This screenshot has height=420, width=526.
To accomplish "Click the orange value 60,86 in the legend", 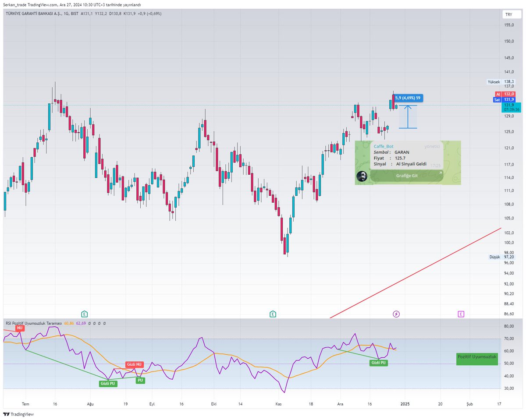I will 69,323.
